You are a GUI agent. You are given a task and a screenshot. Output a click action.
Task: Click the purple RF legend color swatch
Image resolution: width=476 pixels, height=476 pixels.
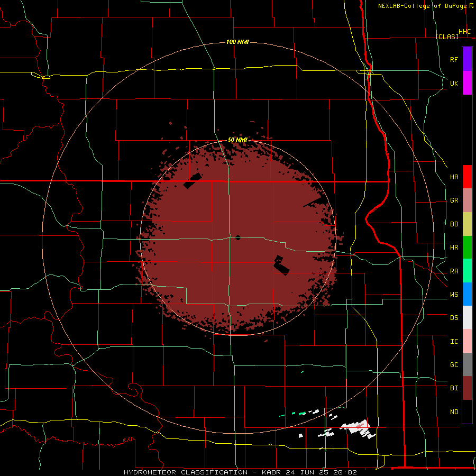pos(467,59)
